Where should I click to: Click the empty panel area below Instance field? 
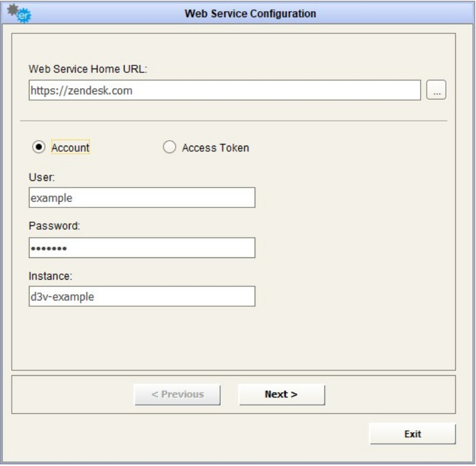pyautogui.click(x=233, y=338)
